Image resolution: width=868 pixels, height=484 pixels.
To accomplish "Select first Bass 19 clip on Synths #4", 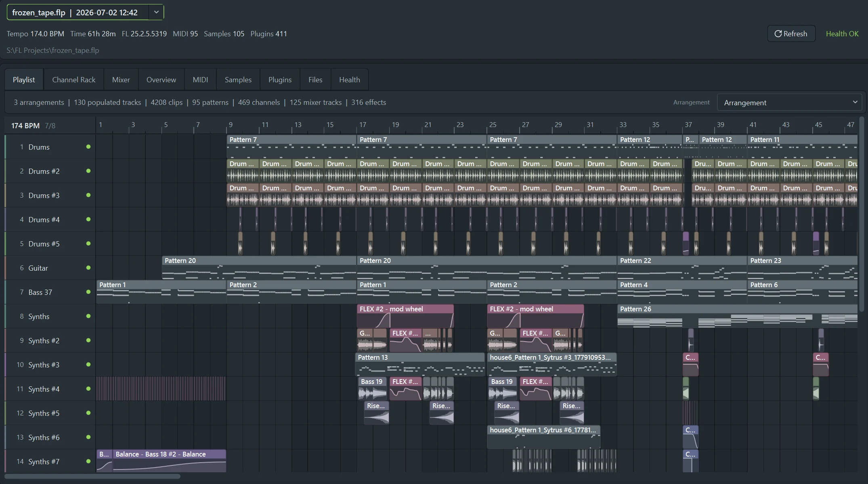I will coord(372,389).
